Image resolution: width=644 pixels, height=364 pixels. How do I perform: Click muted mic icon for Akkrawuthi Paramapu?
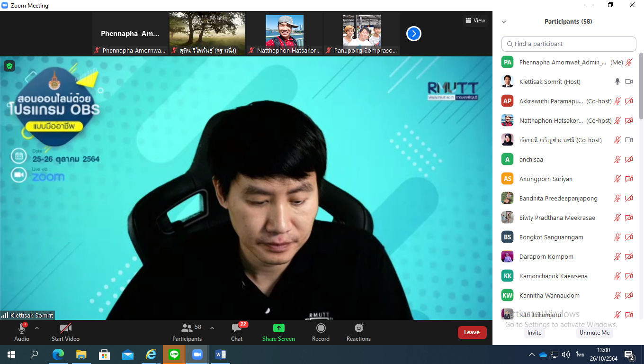click(x=617, y=101)
